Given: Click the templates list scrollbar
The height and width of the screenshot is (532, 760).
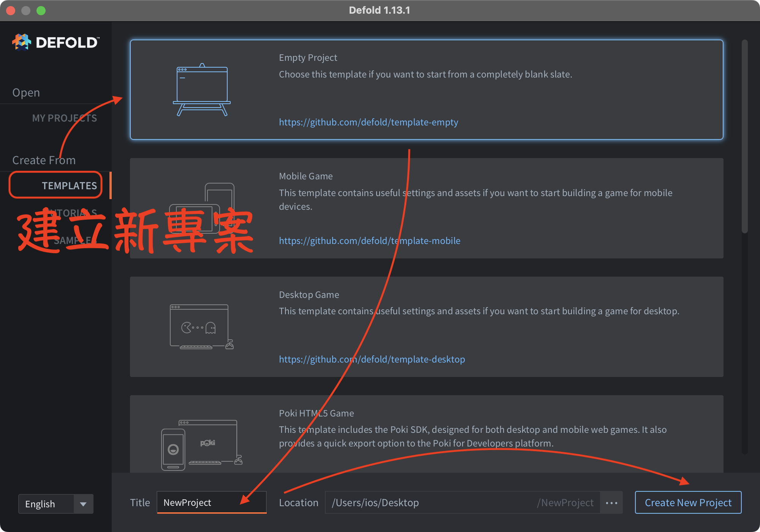Looking at the screenshot, I should [745, 136].
